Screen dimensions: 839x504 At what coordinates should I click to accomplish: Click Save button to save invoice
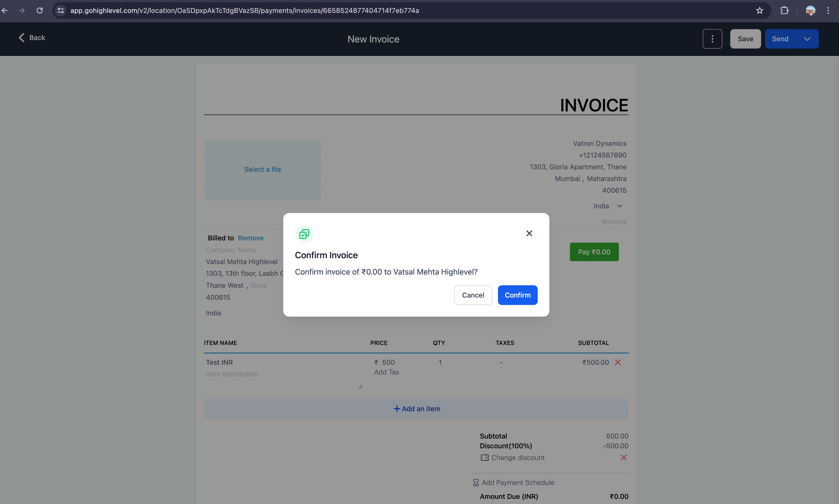coord(746,38)
